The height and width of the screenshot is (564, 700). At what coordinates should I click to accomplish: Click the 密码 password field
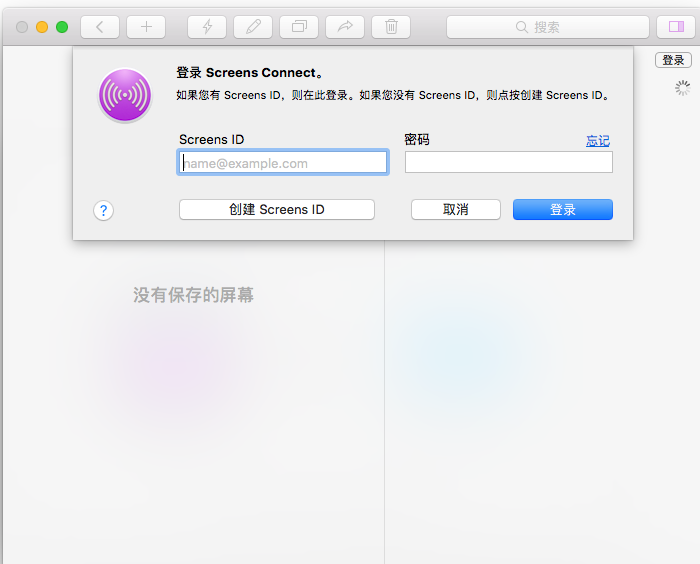[508, 162]
